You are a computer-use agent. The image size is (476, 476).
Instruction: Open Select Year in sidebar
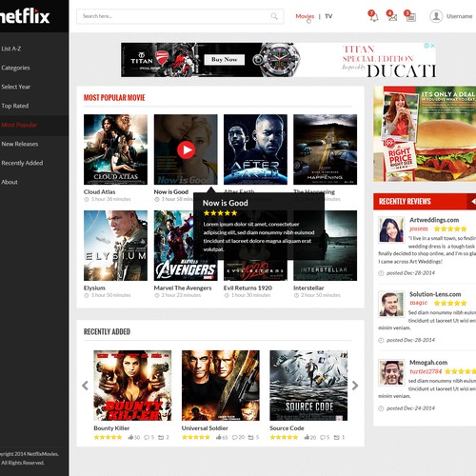[16, 87]
